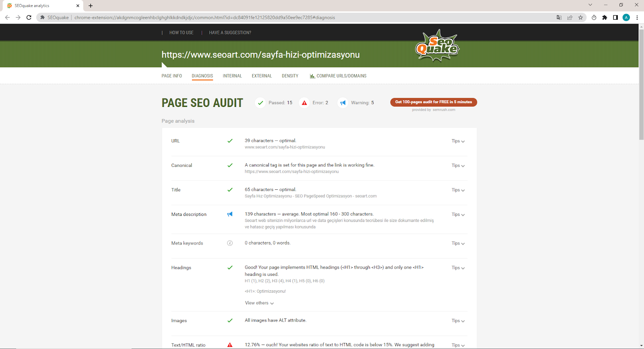
Task: Click the red Error triangle icon
Action: 304,103
